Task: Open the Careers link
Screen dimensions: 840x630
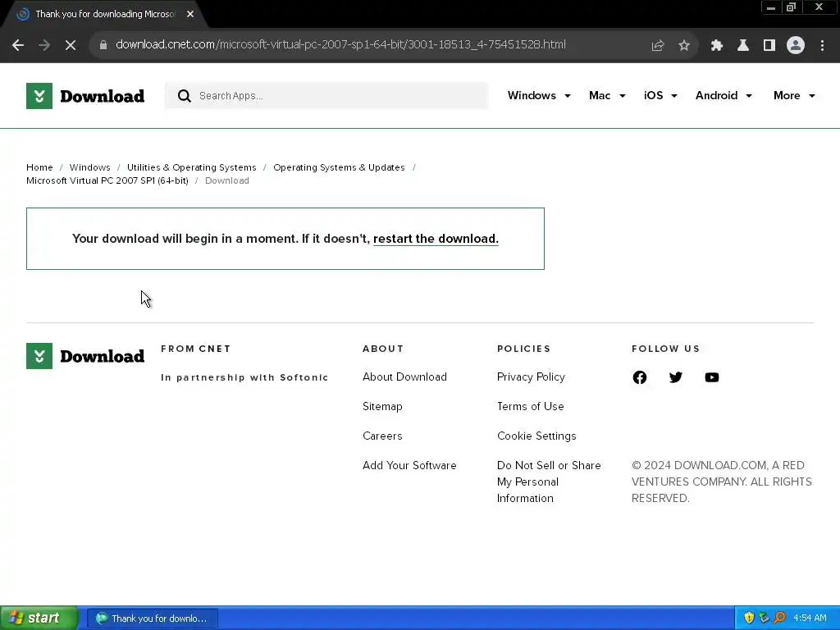Action: (x=382, y=436)
